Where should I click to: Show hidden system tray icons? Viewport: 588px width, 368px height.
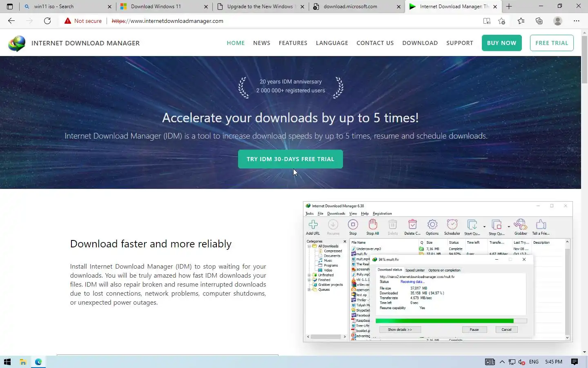[x=502, y=362]
